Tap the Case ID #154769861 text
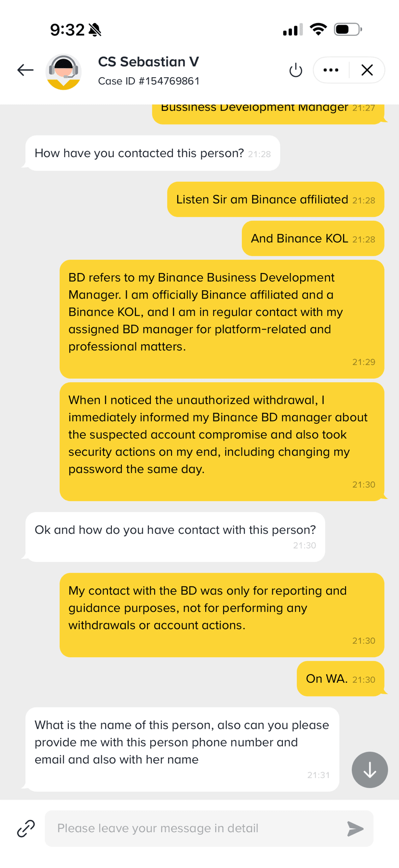This screenshot has width=399, height=868. click(148, 81)
